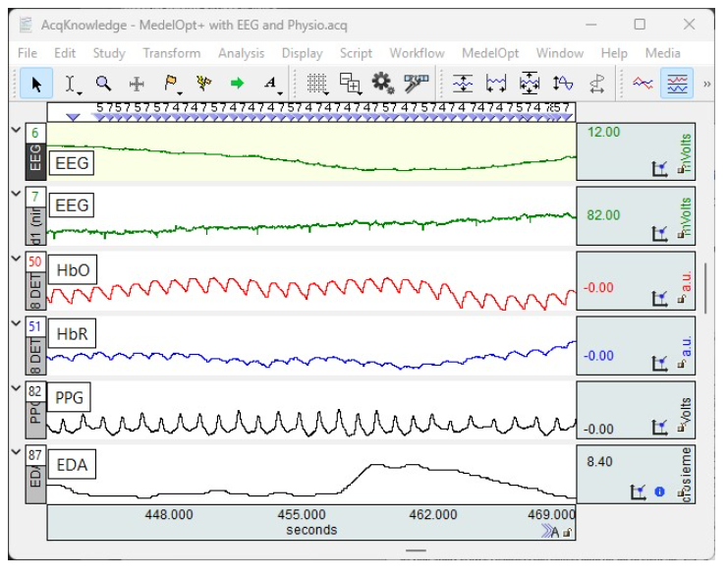This screenshot has width=728, height=579.
Task: Collapse the PPG channel chevron
Action: point(15,388)
